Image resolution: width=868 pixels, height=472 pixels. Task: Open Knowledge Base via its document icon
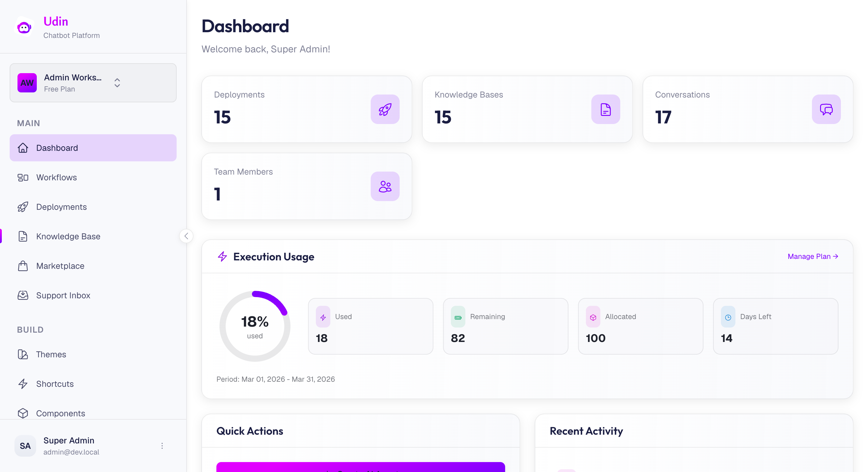click(23, 236)
